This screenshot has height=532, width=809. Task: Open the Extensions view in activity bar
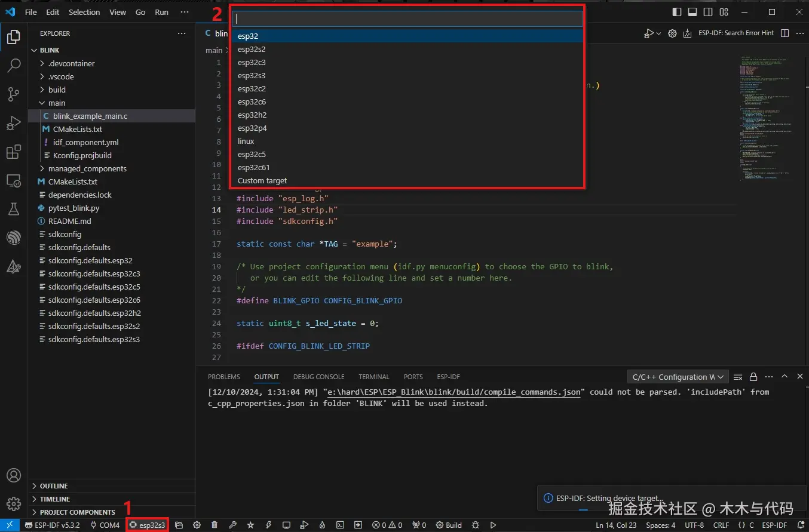pyautogui.click(x=13, y=152)
